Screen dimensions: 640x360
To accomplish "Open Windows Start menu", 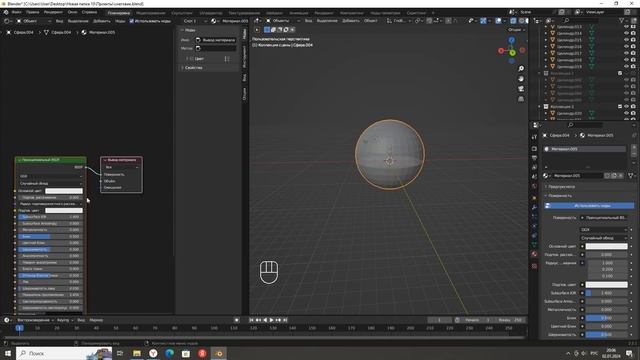I will point(7,353).
